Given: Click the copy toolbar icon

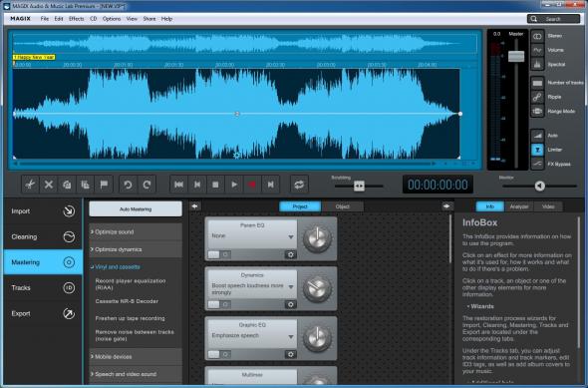Looking at the screenshot, I should [x=67, y=185].
